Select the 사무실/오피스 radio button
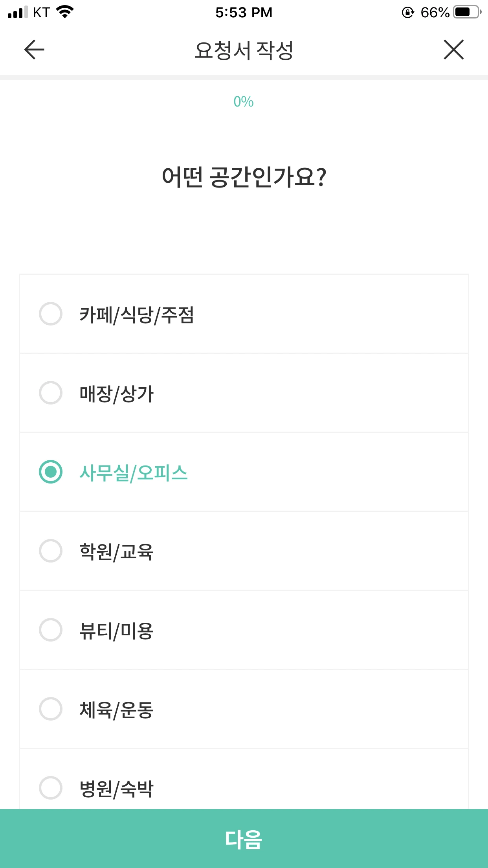488x868 pixels. (51, 472)
